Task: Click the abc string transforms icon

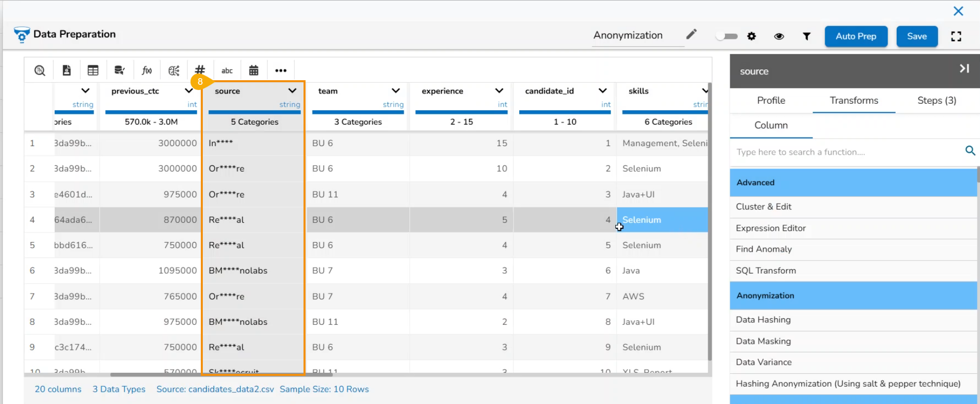Action: (227, 70)
